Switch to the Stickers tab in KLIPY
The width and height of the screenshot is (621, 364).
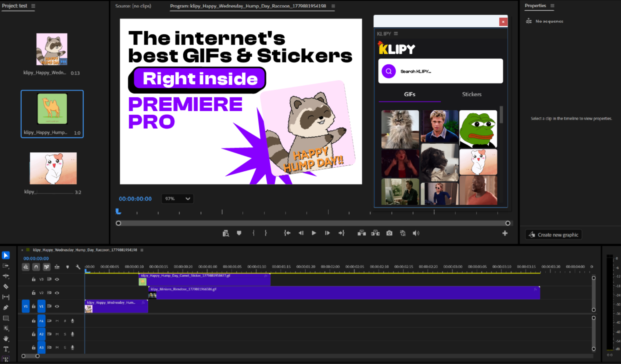(472, 95)
